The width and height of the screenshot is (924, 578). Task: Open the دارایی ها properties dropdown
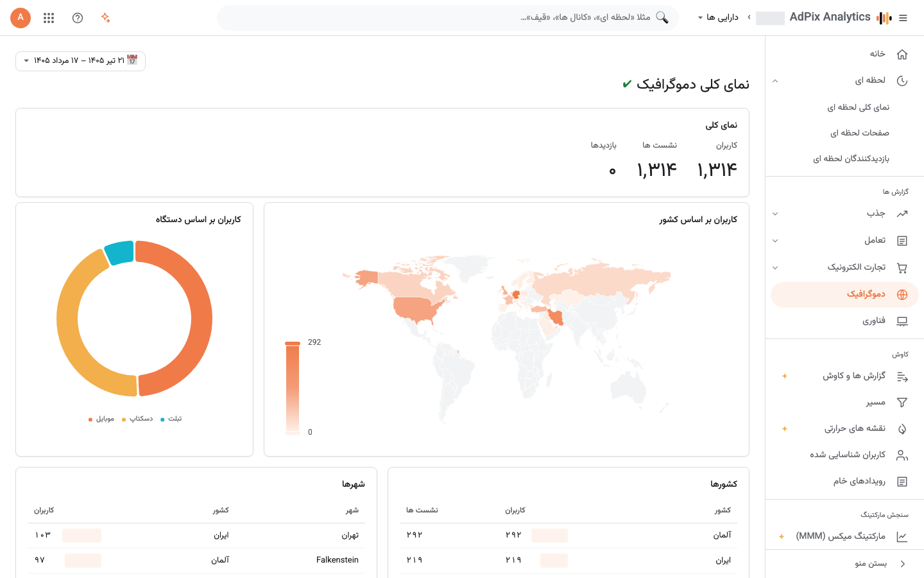click(x=718, y=17)
